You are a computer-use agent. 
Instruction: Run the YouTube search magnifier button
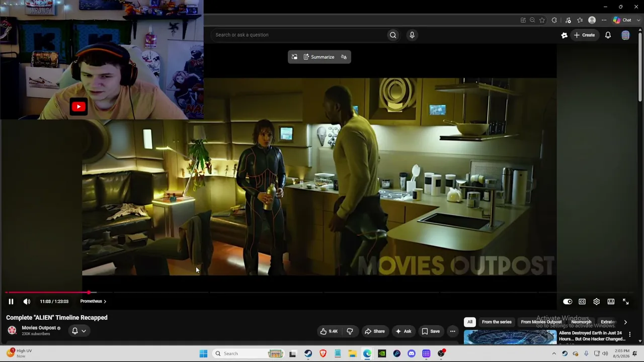click(393, 35)
